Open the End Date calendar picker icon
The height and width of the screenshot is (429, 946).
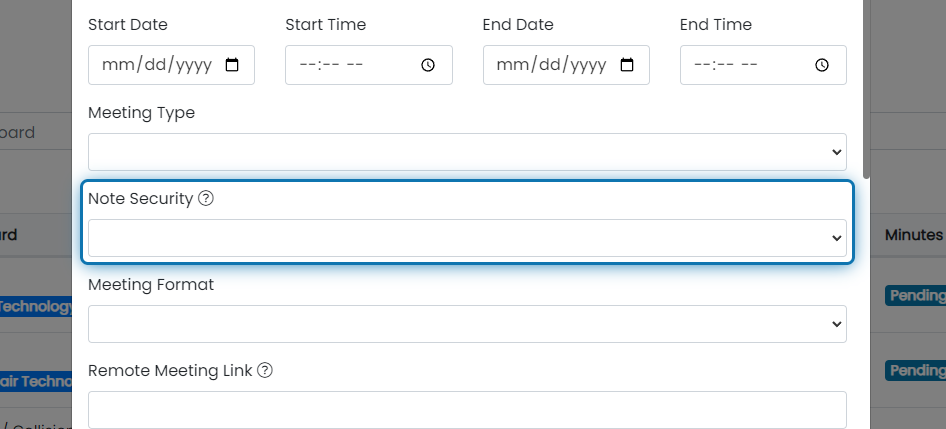click(627, 65)
